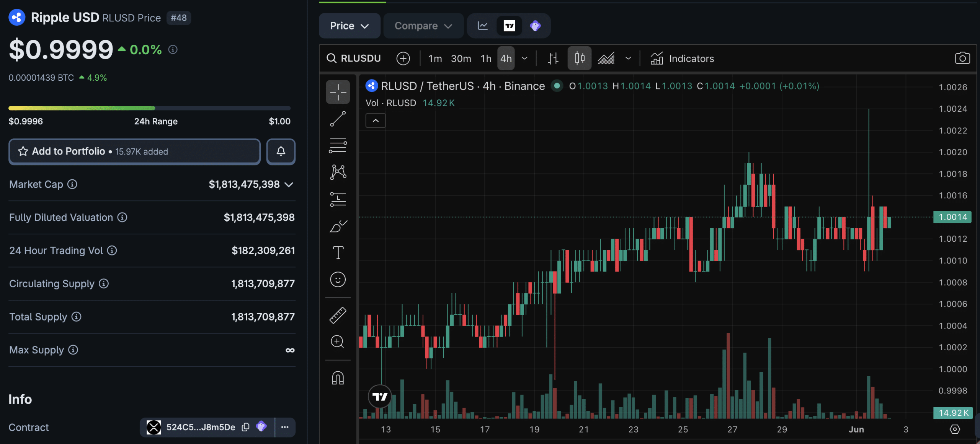
Task: Select the ruler measure tool
Action: [338, 316]
